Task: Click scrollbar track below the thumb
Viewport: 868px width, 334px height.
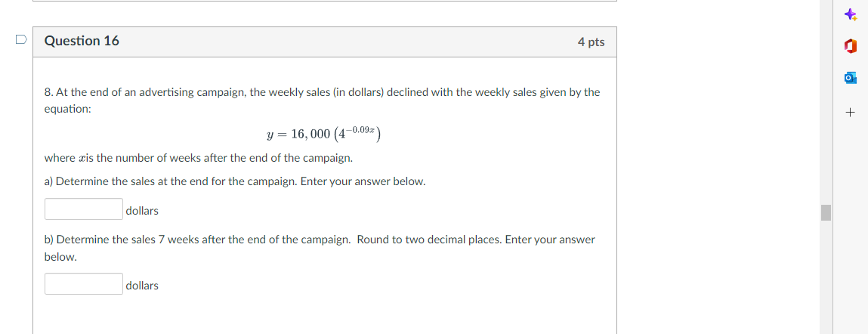Action: 826,280
